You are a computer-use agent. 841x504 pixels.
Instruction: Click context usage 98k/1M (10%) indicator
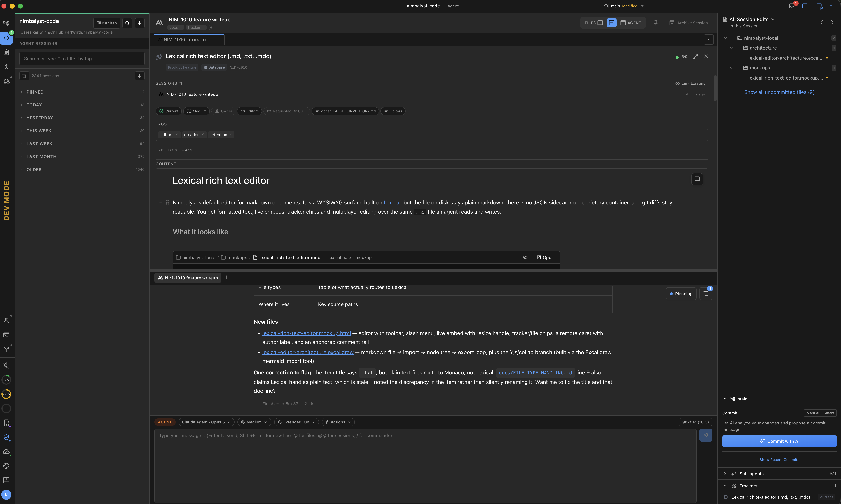(x=695, y=422)
